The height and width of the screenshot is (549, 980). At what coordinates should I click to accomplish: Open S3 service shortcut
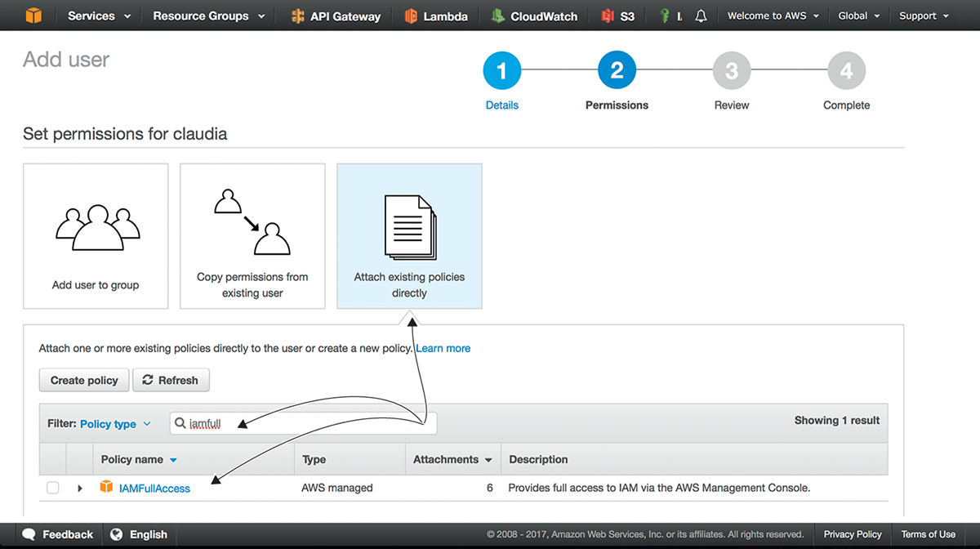coord(618,16)
